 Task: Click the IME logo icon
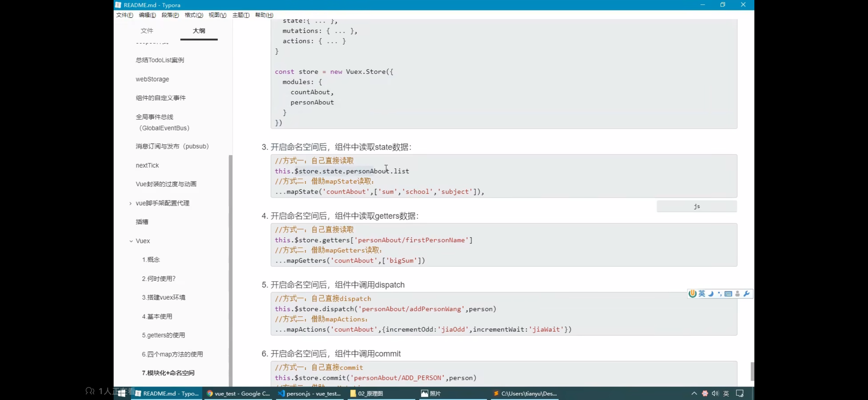693,294
